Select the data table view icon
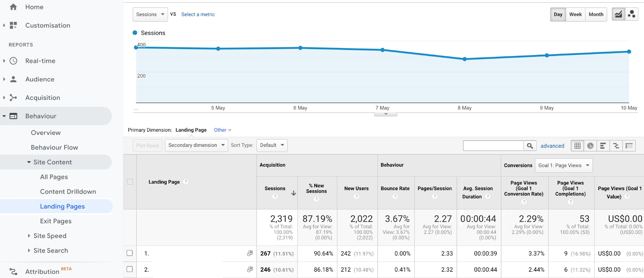The image size is (644, 278). tap(578, 146)
